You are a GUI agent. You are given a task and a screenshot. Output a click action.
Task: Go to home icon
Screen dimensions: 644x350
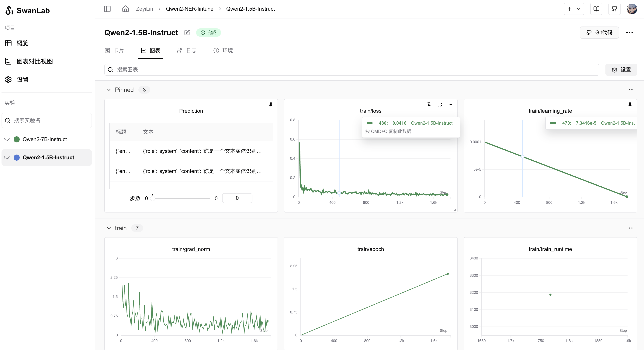point(125,9)
